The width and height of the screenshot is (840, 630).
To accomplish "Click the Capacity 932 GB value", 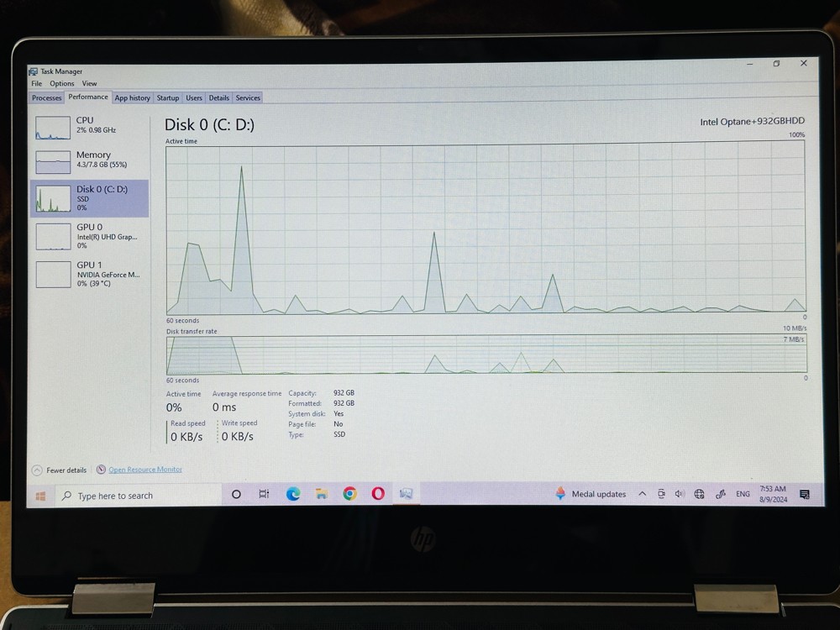I will (x=344, y=392).
